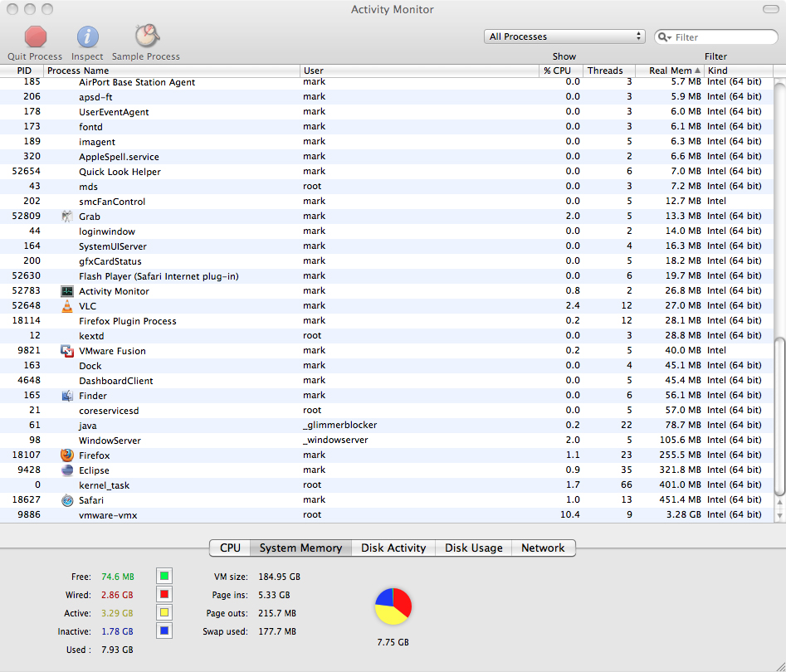Click the Sample Process magnifier icon
Viewport: 786px width, 672px height.
pos(147,36)
